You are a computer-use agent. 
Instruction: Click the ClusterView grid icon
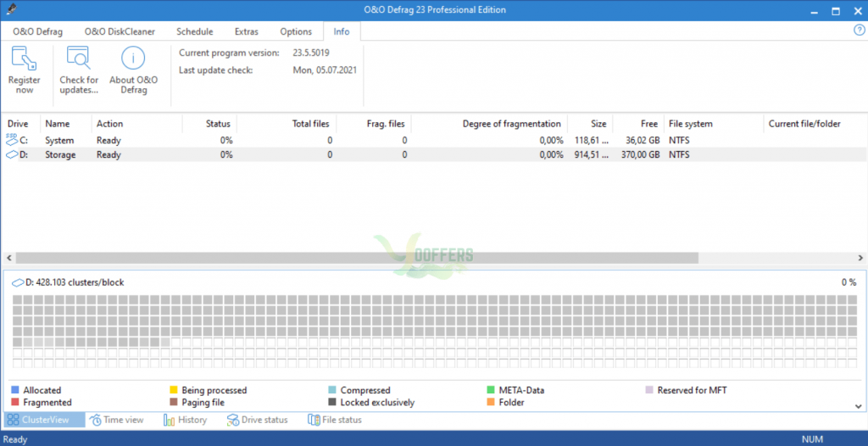click(x=14, y=420)
